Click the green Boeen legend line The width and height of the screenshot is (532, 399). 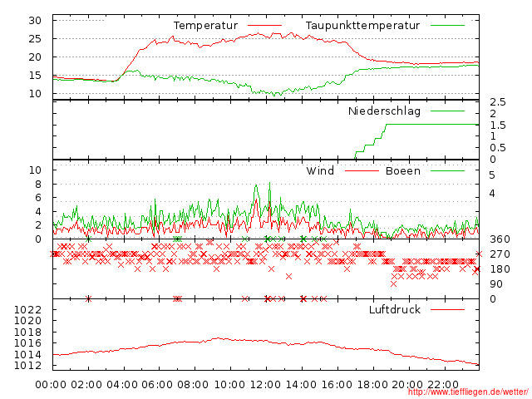[447, 170]
